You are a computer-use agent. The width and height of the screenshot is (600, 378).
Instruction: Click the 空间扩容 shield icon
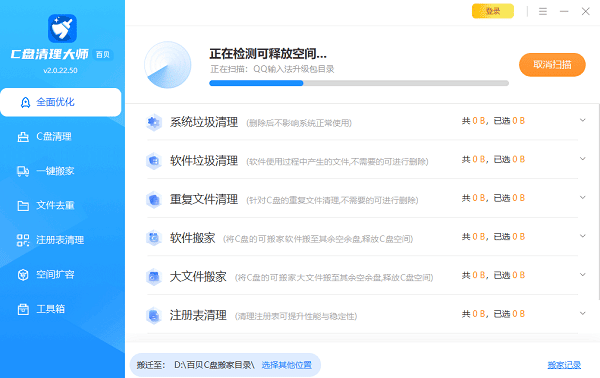tap(23, 274)
